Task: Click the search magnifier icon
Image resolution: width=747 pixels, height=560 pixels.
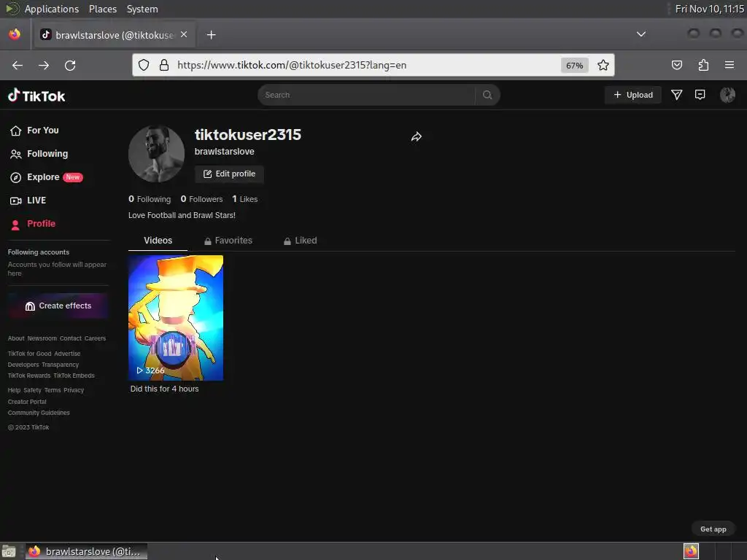Action: pyautogui.click(x=487, y=95)
